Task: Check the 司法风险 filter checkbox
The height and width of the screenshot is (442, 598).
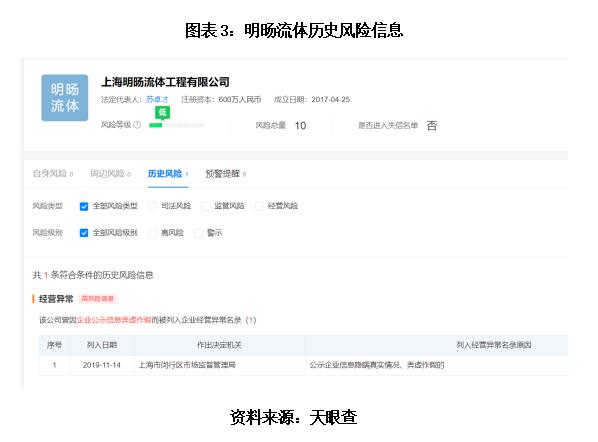Action: (153, 206)
